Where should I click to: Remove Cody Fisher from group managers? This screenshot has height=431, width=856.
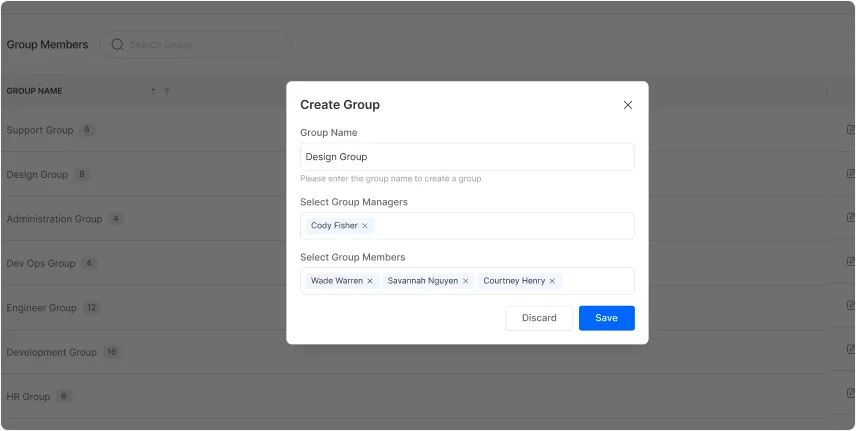(x=365, y=226)
